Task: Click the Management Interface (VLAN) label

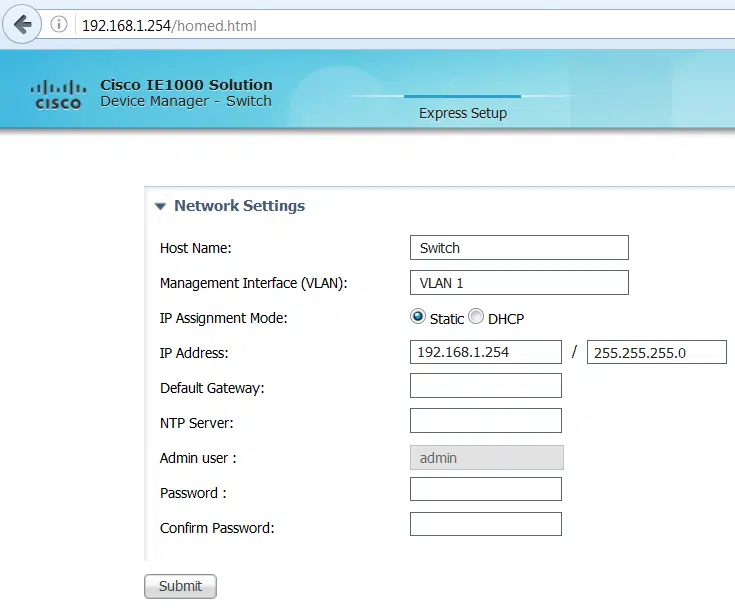Action: click(x=254, y=283)
